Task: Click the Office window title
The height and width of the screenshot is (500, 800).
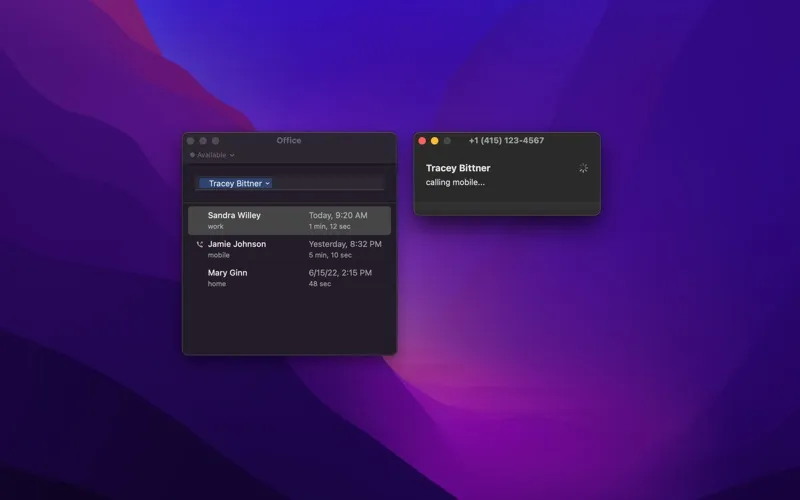Action: pyautogui.click(x=289, y=140)
